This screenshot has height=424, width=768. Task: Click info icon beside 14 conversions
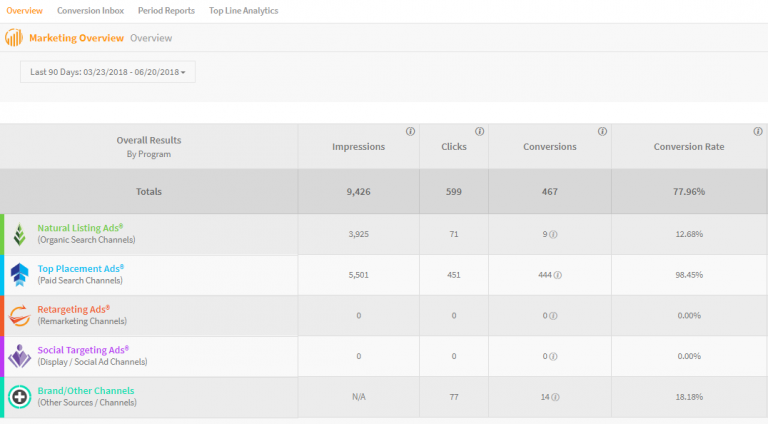[x=556, y=397]
